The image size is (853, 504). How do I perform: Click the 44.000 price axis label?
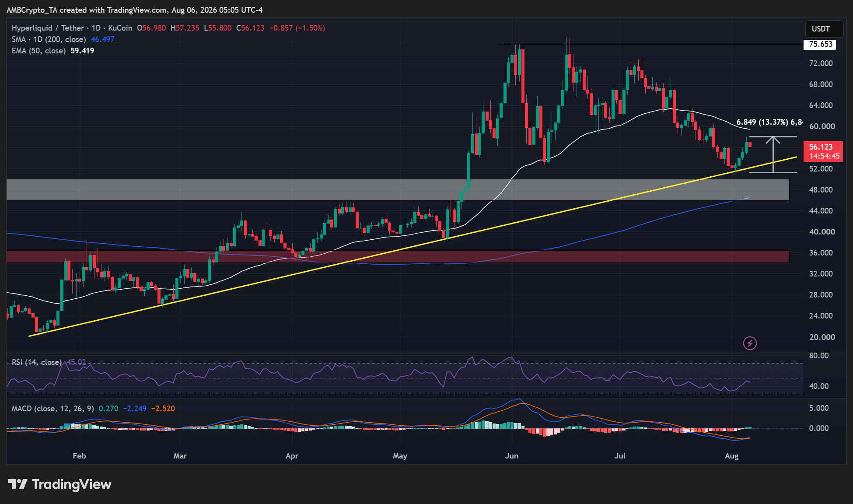[821, 211]
